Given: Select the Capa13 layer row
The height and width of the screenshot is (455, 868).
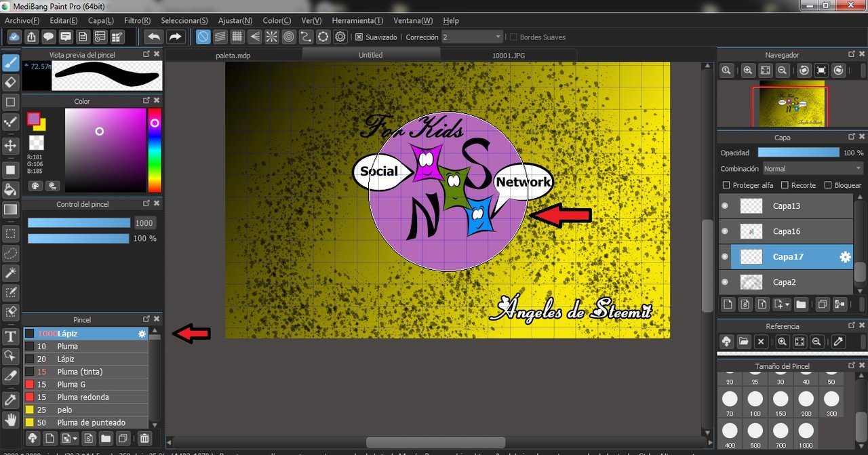Looking at the screenshot, I should point(785,205).
